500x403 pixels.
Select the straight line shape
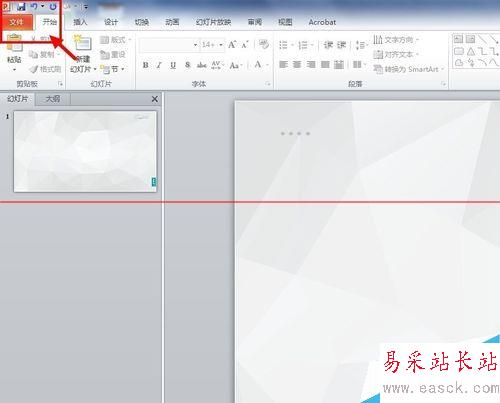click(483, 39)
